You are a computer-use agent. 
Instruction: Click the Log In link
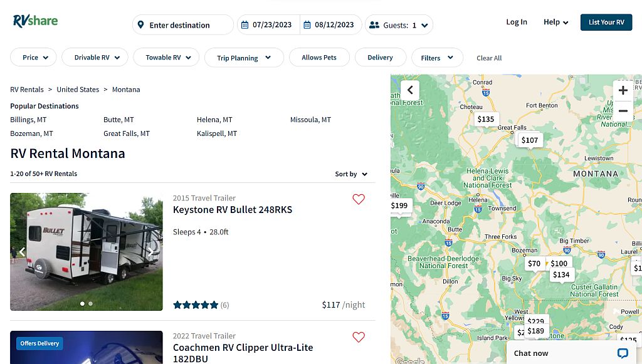pos(517,22)
